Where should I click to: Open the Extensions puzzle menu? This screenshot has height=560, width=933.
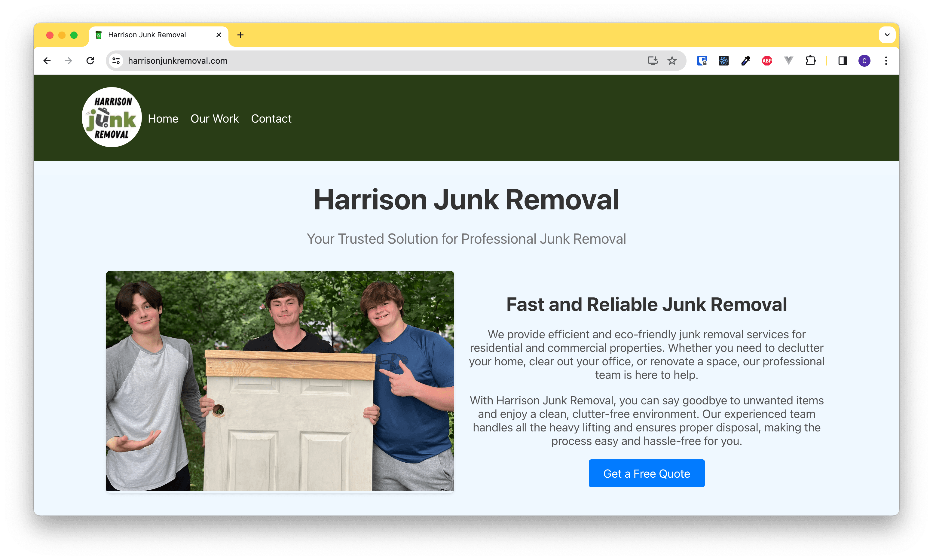coord(810,61)
